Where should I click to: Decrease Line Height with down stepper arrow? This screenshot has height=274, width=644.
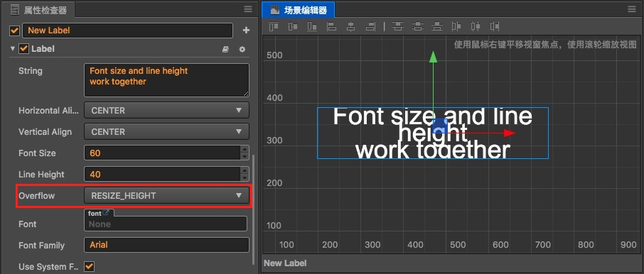pyautogui.click(x=245, y=178)
